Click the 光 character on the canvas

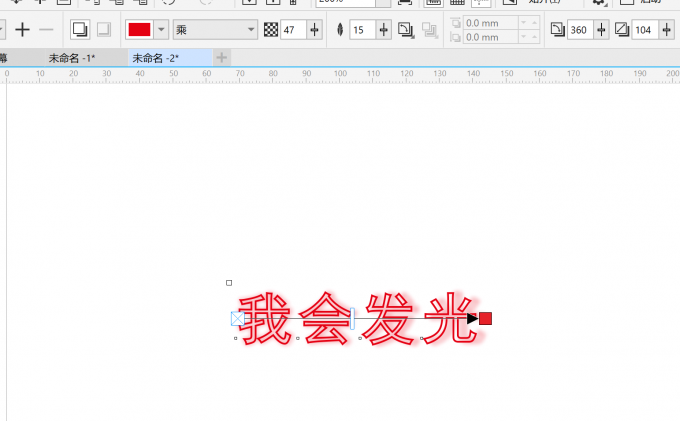point(450,318)
